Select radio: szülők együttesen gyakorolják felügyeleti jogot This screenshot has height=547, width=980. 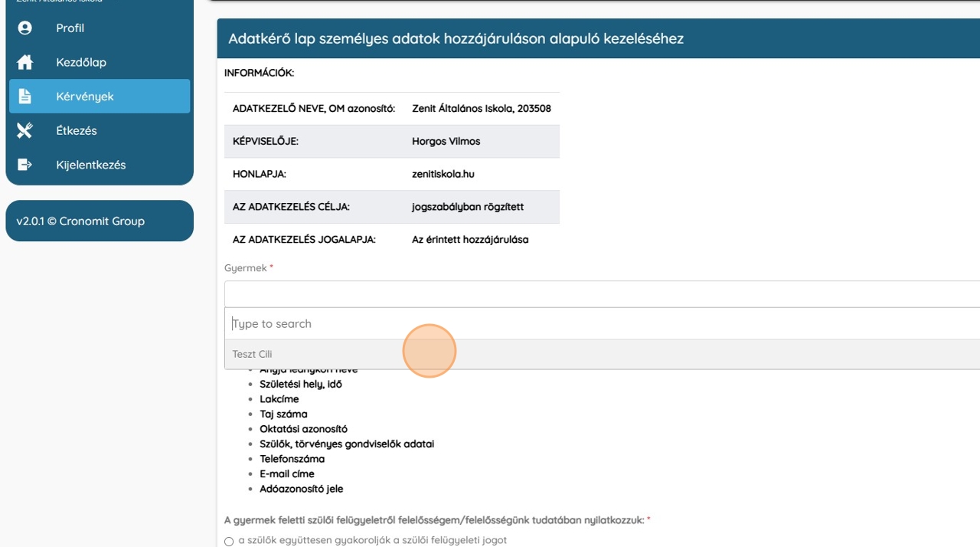(x=229, y=541)
